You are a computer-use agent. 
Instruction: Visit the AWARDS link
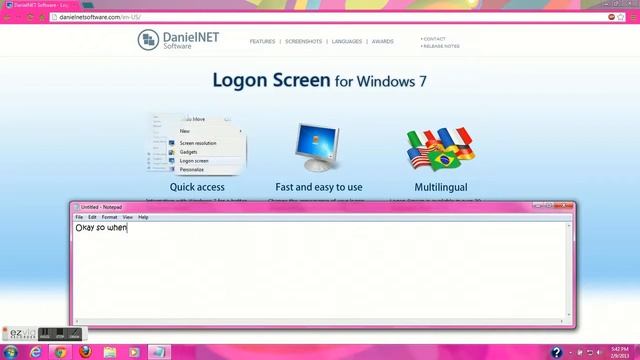click(x=382, y=42)
